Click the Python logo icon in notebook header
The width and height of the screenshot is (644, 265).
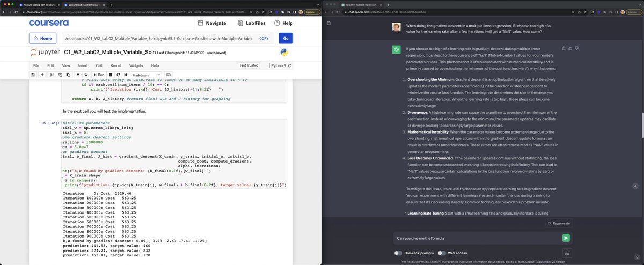click(284, 53)
